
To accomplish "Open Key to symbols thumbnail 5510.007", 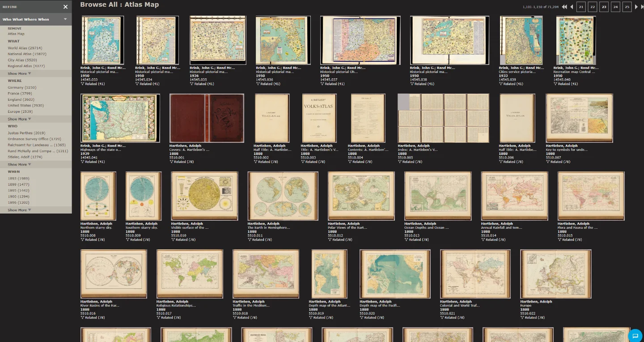I will [580, 118].
